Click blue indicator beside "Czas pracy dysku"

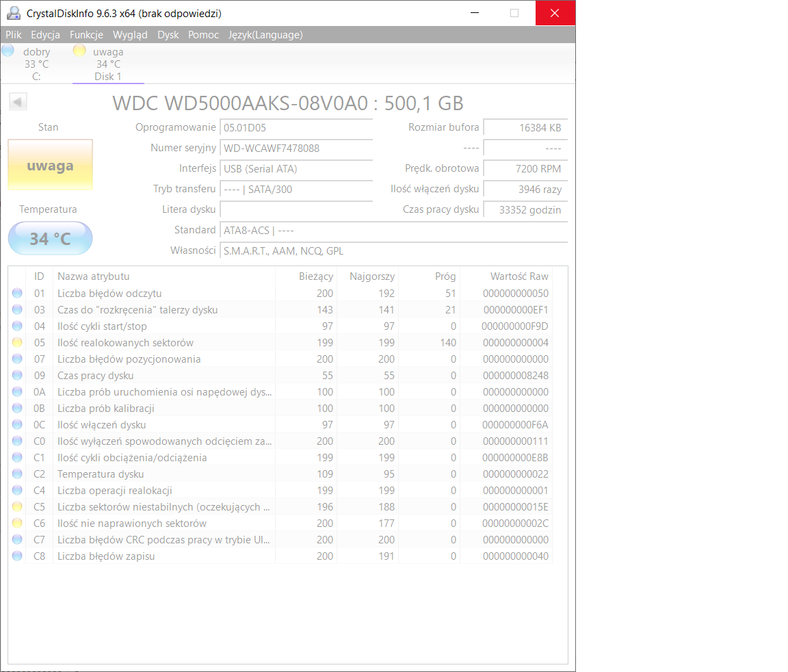coord(16,375)
